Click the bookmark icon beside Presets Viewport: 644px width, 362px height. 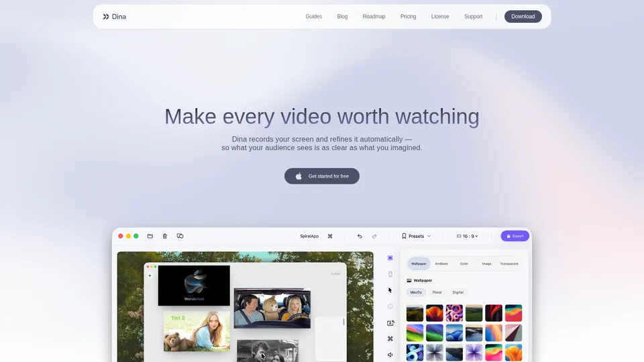(404, 236)
